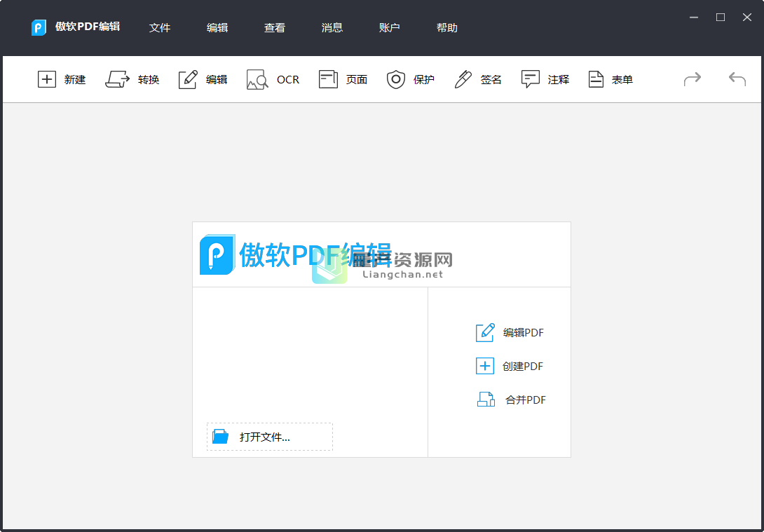Image resolution: width=764 pixels, height=532 pixels.
Task: Click the 编辑PDF pencil icon in start panel
Action: (x=485, y=332)
